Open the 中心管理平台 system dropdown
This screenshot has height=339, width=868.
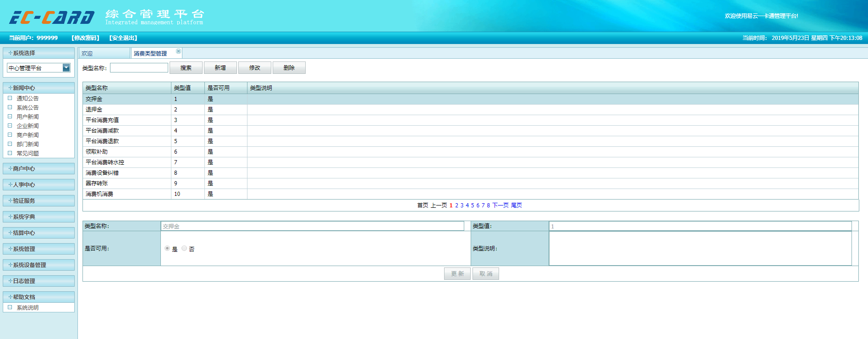66,68
